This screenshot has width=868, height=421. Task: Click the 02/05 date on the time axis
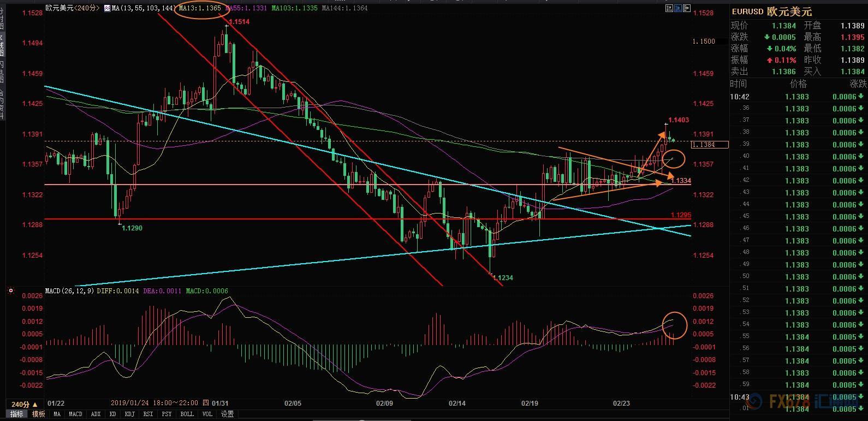pos(293,404)
